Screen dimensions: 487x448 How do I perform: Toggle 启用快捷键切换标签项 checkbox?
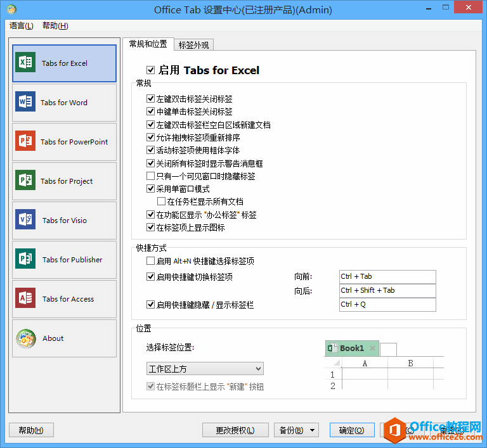tap(151, 277)
